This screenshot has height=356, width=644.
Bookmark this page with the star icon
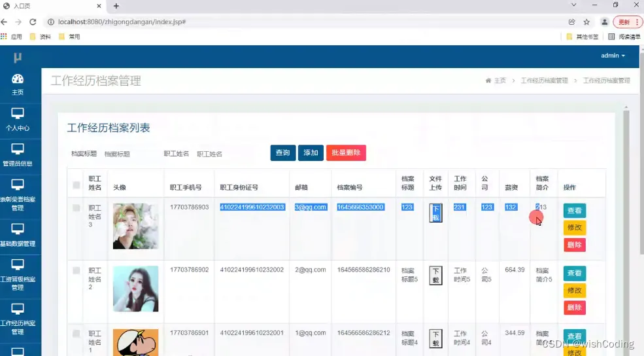pos(586,22)
